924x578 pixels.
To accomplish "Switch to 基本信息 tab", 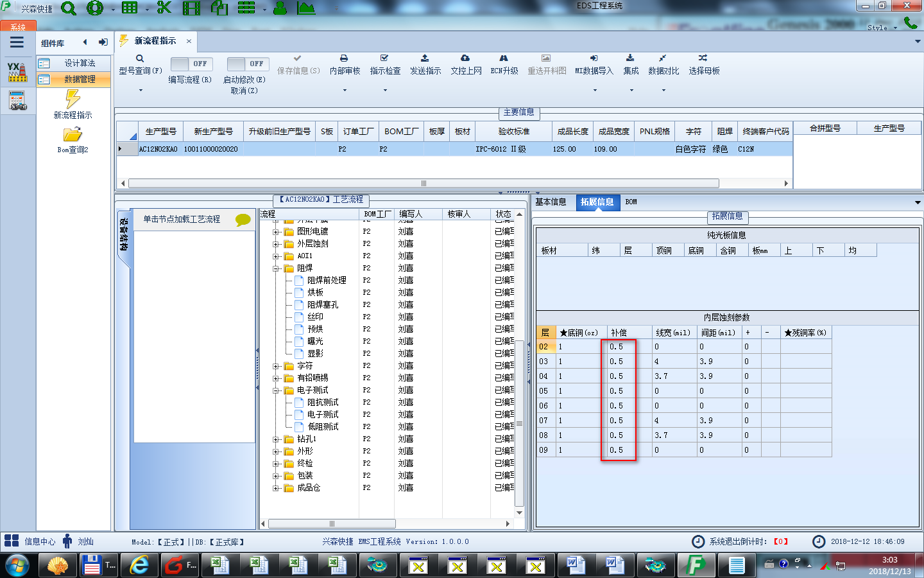I will [x=551, y=202].
